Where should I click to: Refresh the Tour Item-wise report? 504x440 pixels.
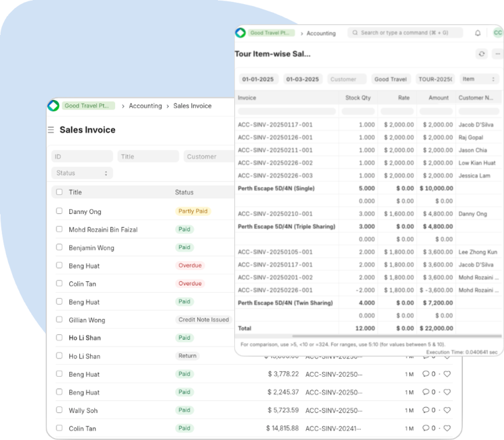coord(482,54)
